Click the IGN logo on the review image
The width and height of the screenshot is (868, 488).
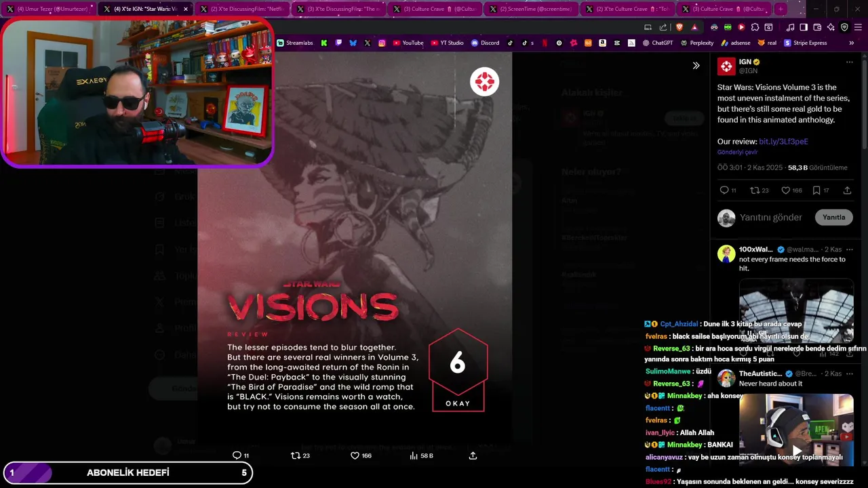(484, 82)
